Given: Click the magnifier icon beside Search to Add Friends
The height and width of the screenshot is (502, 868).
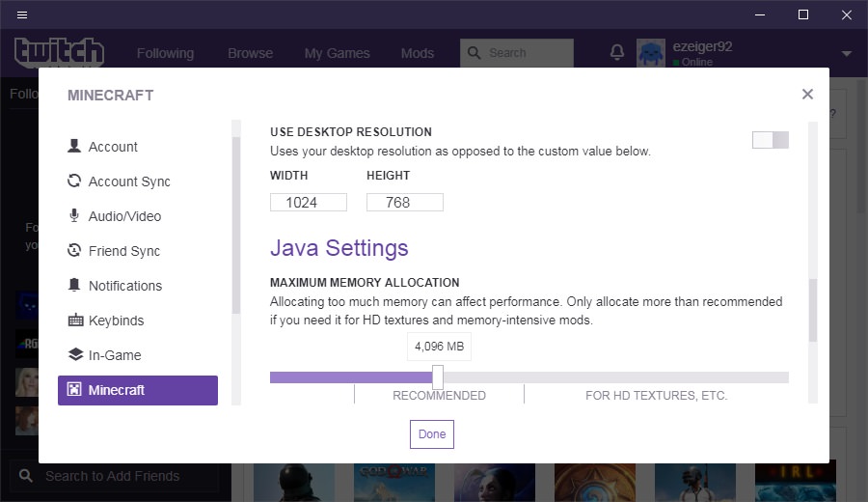Looking at the screenshot, I should (25, 475).
